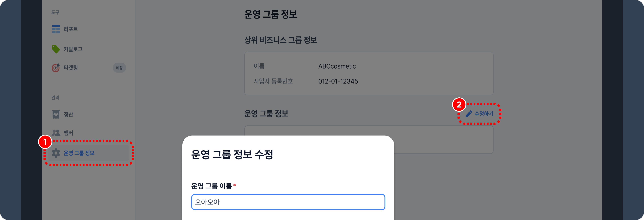Click the 멤버 people icon
Viewport: 644px width, 220px height.
pos(56,133)
